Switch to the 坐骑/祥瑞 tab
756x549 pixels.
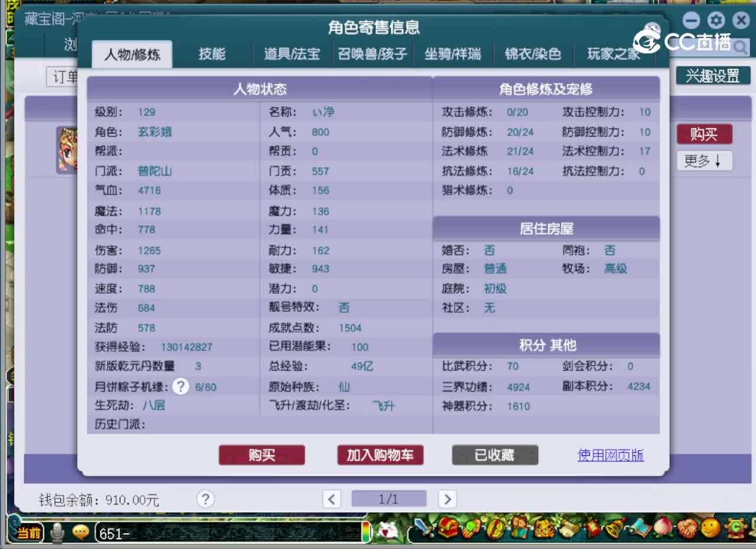452,54
